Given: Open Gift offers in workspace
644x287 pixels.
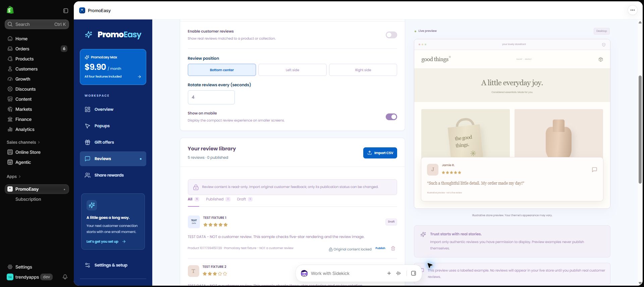Looking at the screenshot, I should (113, 142).
